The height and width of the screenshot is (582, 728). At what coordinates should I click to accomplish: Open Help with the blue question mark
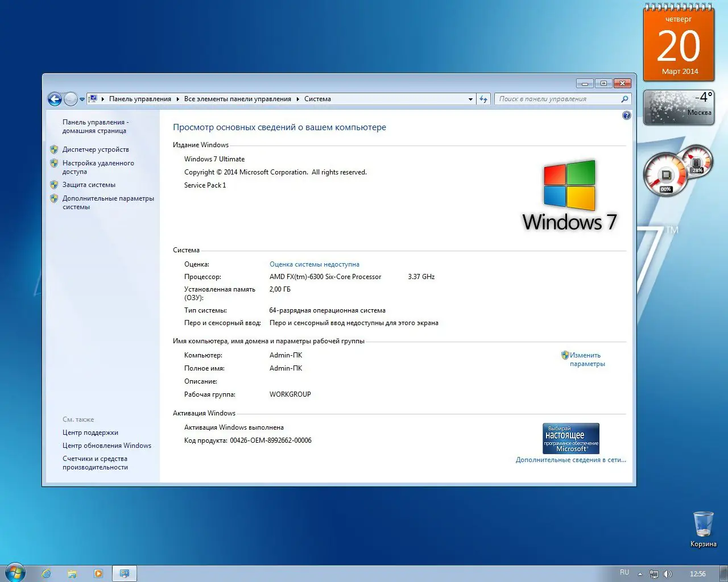(627, 115)
